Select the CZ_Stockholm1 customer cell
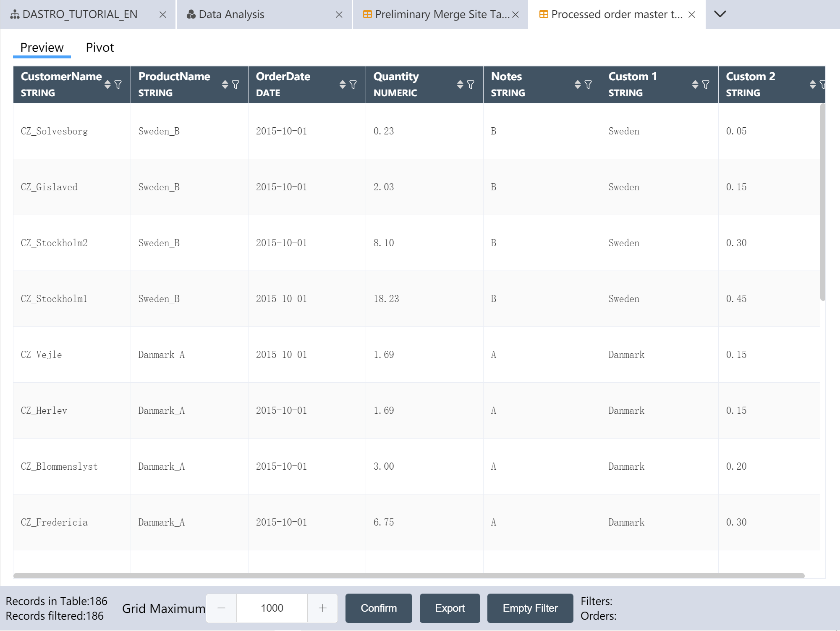 tap(72, 299)
